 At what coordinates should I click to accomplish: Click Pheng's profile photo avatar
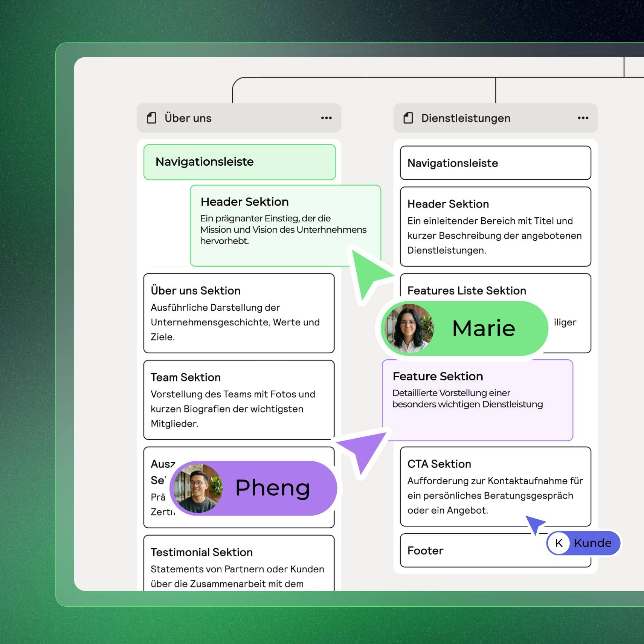pos(198,488)
